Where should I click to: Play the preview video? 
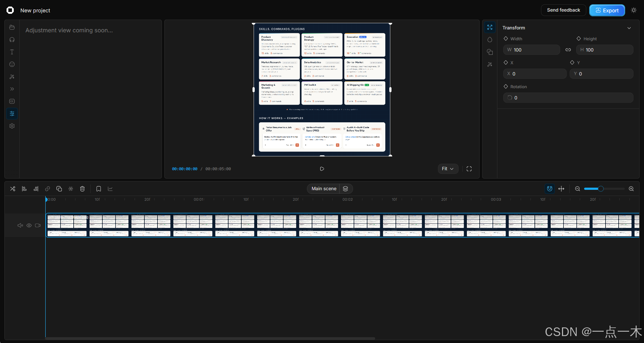322,169
